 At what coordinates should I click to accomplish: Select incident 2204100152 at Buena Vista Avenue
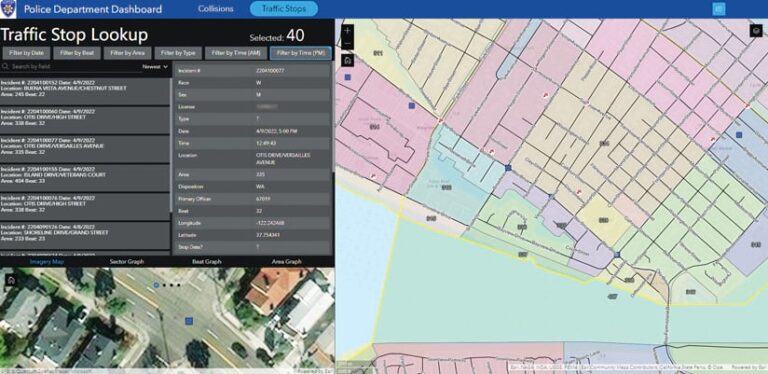tap(85, 91)
